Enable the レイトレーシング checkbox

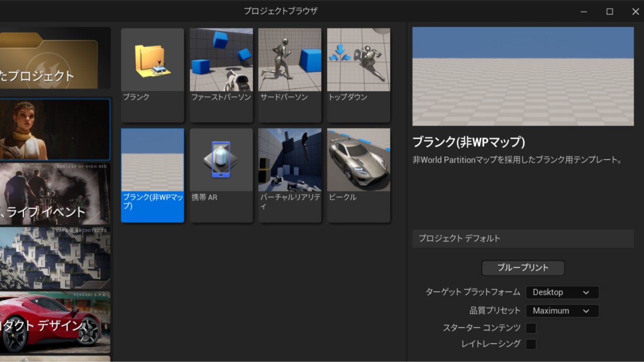tap(531, 344)
